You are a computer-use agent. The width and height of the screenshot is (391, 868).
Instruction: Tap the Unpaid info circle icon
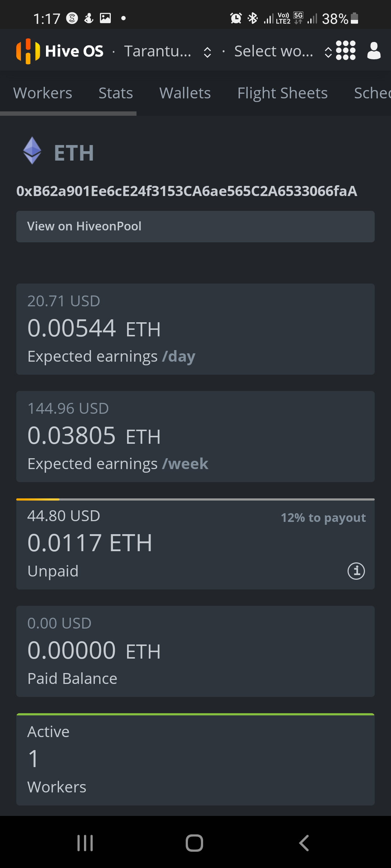(356, 571)
